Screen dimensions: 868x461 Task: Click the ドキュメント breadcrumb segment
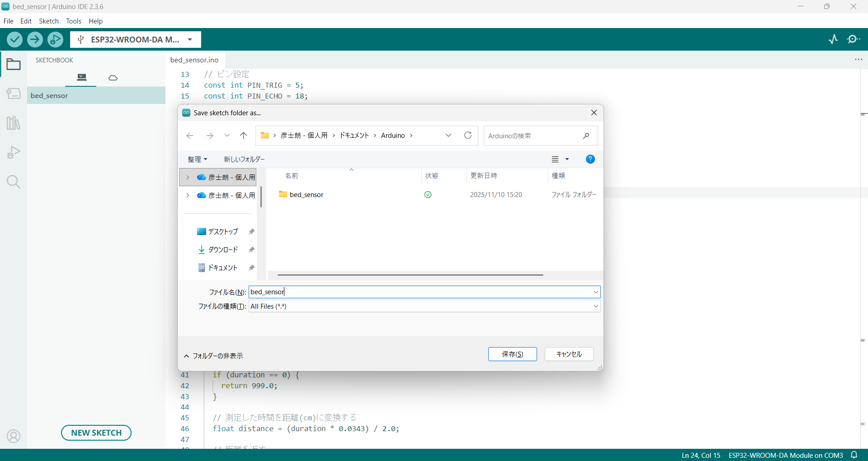[354, 136]
